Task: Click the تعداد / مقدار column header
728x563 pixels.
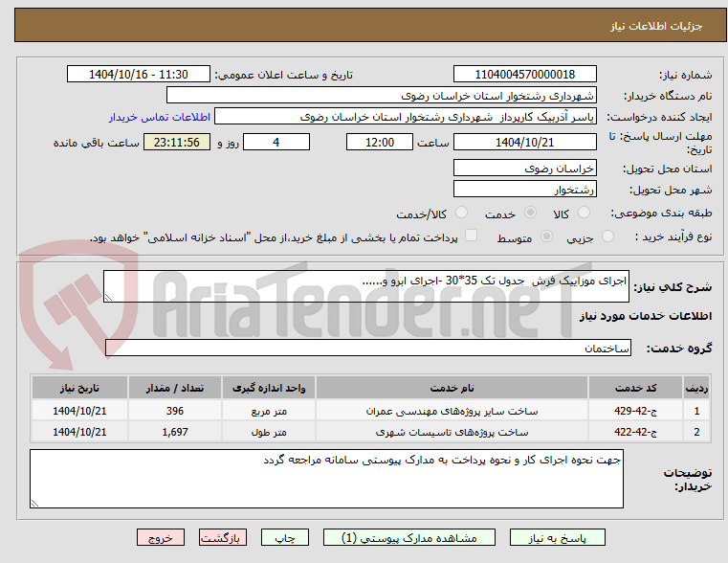Action: coord(175,388)
